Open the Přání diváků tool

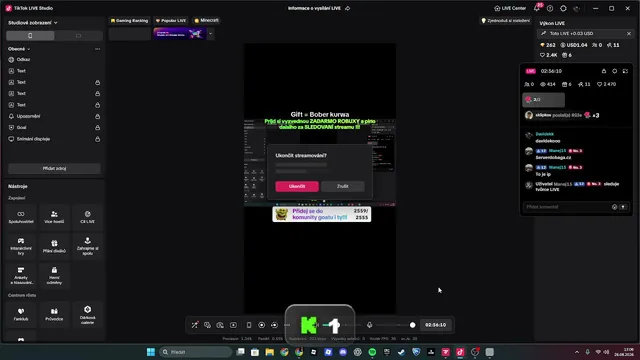tap(54, 246)
